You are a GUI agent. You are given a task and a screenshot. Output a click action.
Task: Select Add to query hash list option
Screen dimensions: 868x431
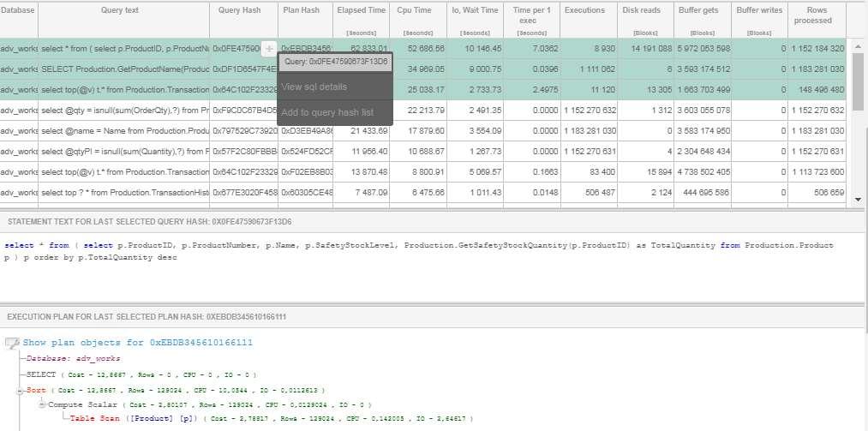pos(327,112)
